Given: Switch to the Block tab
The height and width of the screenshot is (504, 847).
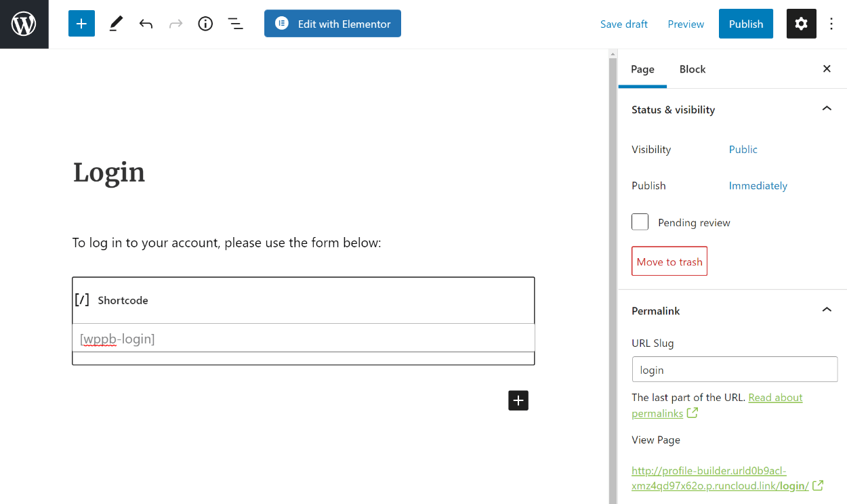Looking at the screenshot, I should click(693, 69).
